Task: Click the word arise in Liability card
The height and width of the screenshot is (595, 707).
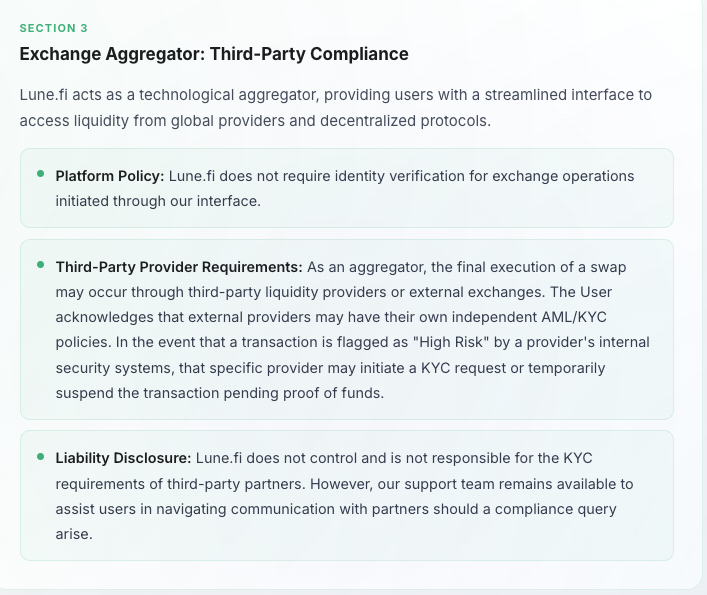Action: (x=74, y=534)
